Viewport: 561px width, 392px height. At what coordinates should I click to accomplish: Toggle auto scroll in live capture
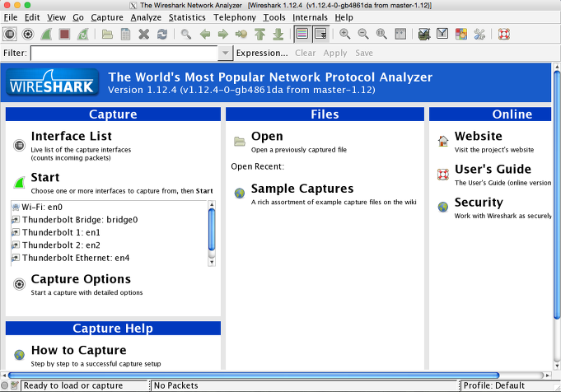[x=320, y=35]
